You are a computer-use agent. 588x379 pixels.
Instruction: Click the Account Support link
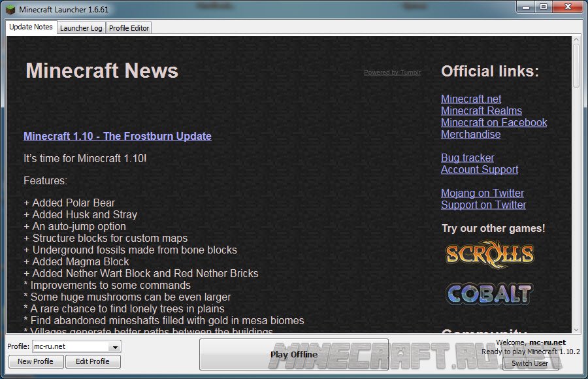pos(479,169)
